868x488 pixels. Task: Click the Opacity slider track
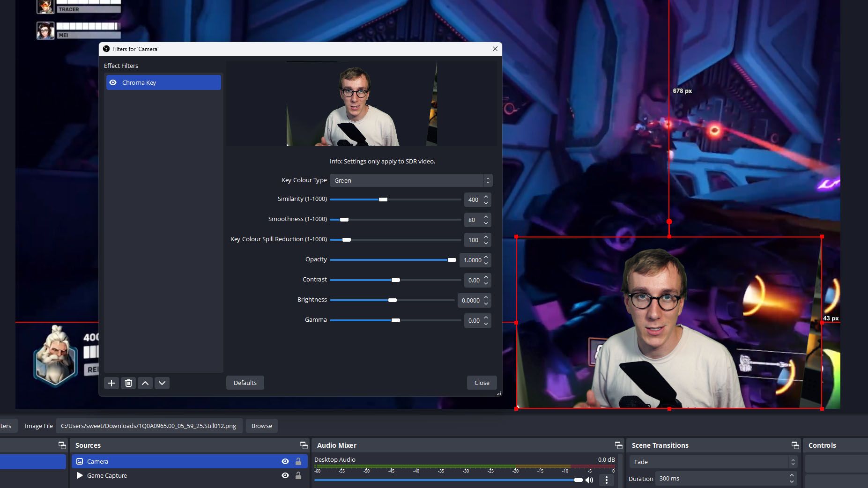tap(389, 260)
